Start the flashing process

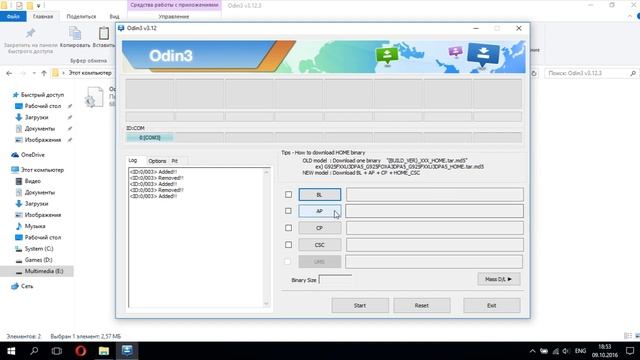pyautogui.click(x=360, y=305)
